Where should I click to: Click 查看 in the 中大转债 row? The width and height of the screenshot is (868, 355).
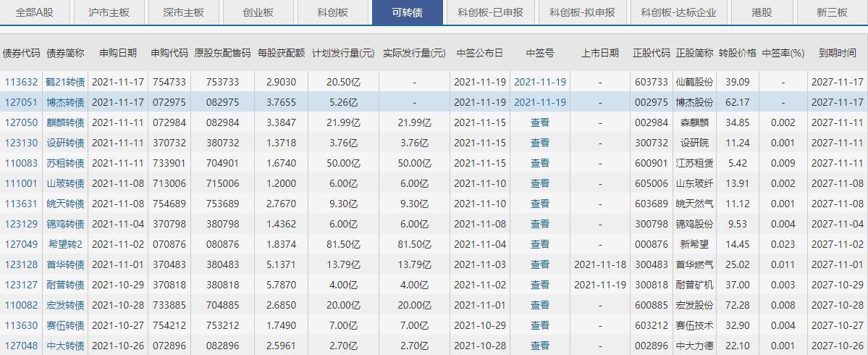coord(540,346)
